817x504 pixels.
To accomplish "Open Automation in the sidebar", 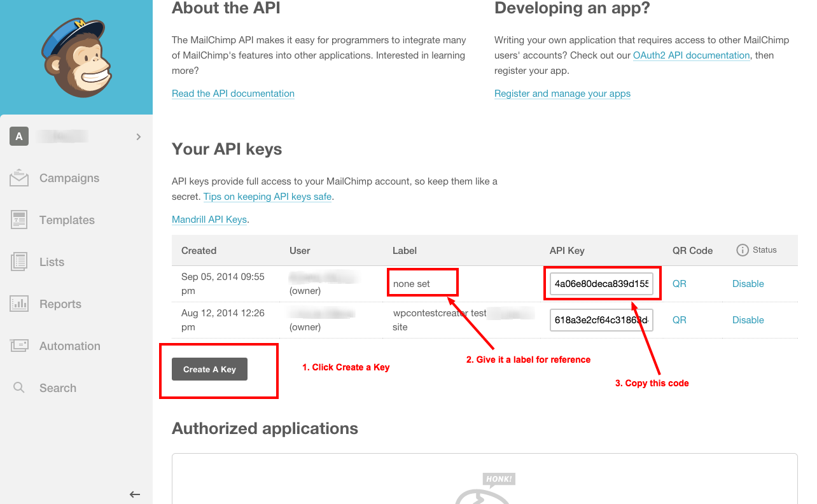I will click(70, 346).
